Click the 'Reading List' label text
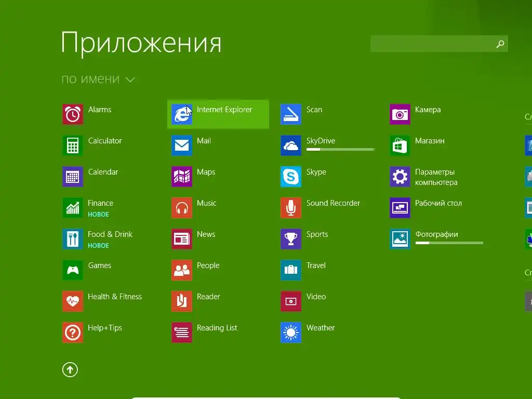The image size is (532, 399). pos(217,328)
